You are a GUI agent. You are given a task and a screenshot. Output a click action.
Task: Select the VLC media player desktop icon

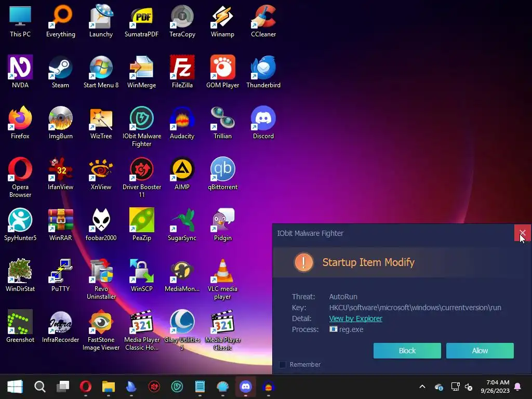pos(222,279)
